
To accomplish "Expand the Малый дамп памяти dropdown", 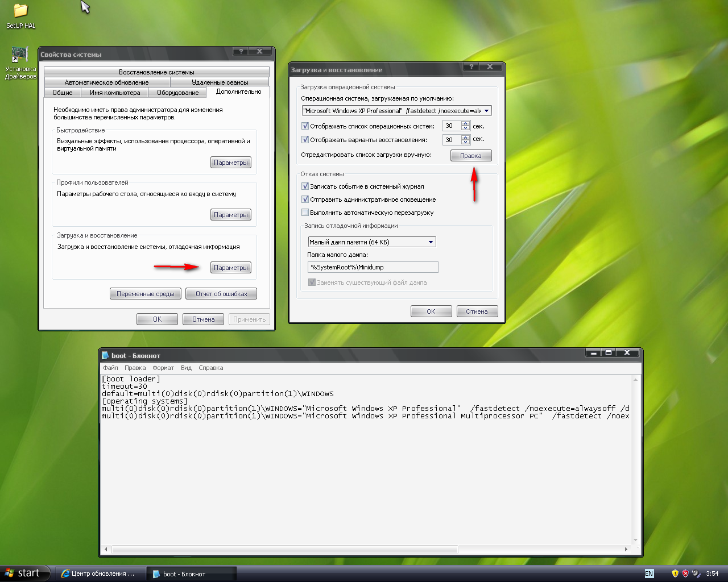I will [x=431, y=242].
